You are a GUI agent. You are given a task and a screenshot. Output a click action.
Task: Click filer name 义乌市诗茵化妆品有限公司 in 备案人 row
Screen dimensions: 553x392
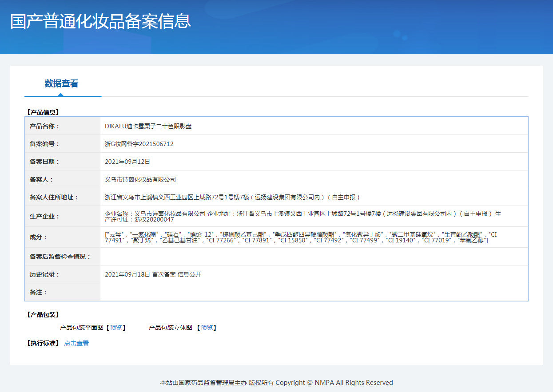pyautogui.click(x=140, y=179)
